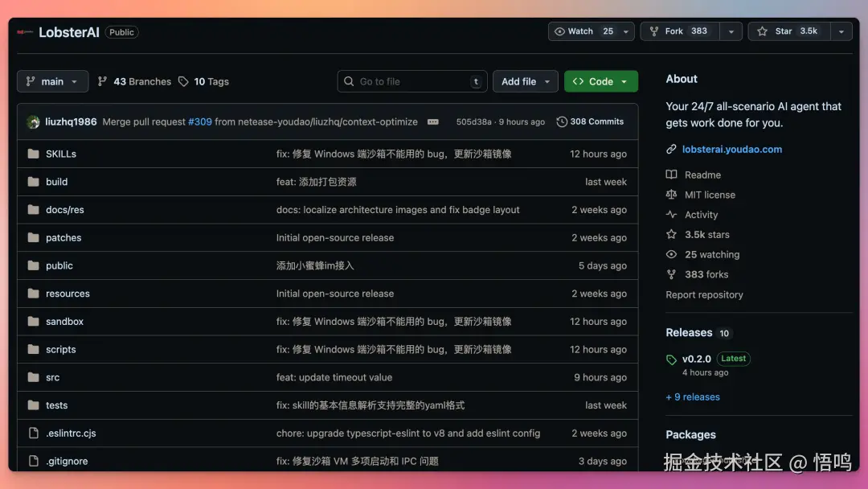Screen dimensions: 868x489
Task: Click the sandbox folder icon
Action: (x=33, y=321)
